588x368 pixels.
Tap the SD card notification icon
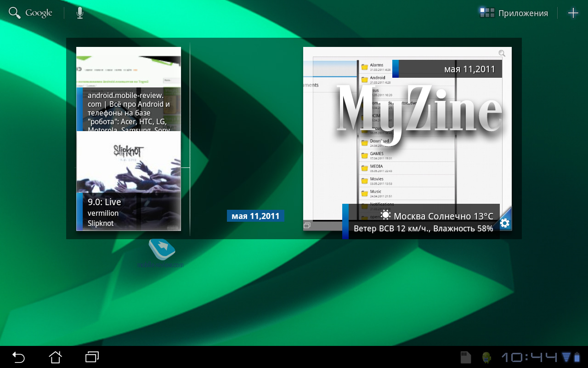pos(466,357)
